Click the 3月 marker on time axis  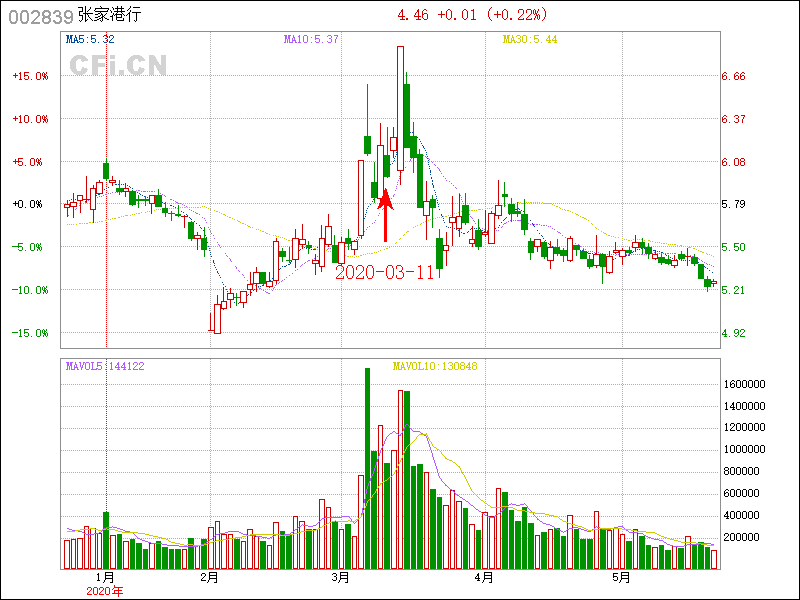pos(341,577)
